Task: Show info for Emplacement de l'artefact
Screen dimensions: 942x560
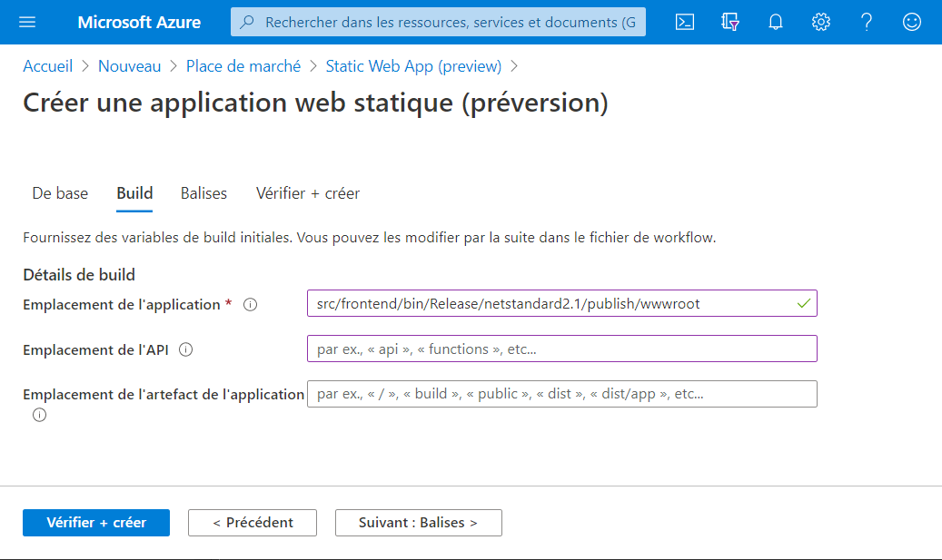Action: coord(39,415)
